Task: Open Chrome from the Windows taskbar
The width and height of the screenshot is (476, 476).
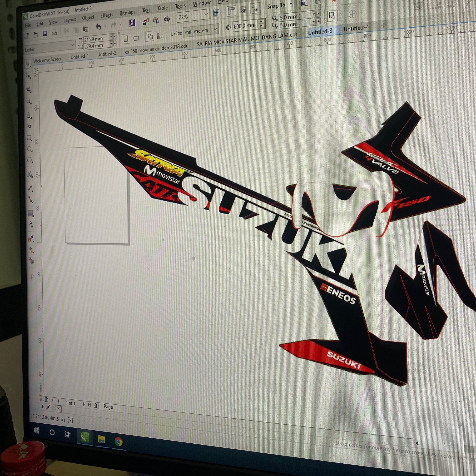Action: pyautogui.click(x=119, y=442)
